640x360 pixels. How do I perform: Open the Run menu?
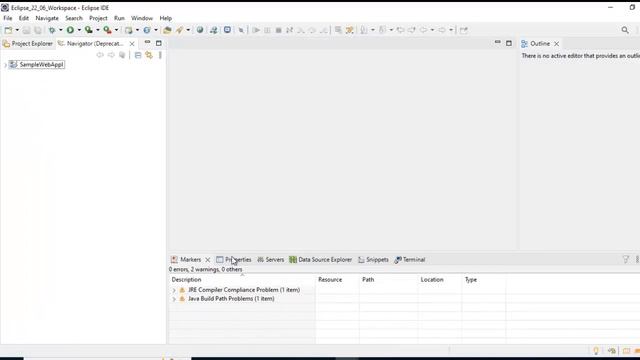[x=119, y=18]
